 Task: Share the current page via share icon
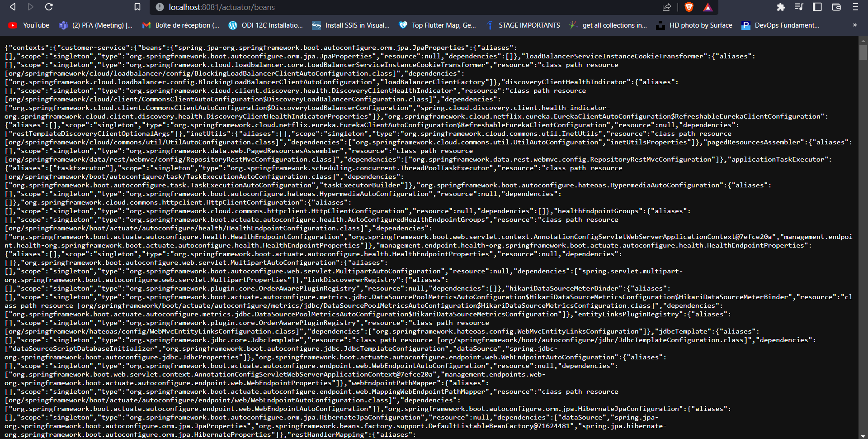(668, 7)
